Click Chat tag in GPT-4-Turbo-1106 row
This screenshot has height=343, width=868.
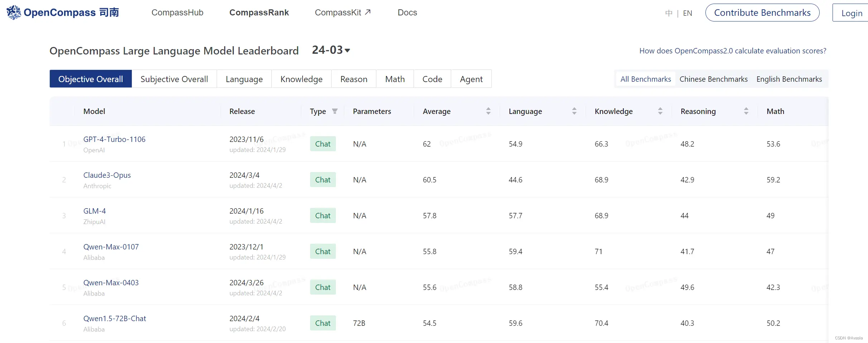click(x=323, y=144)
